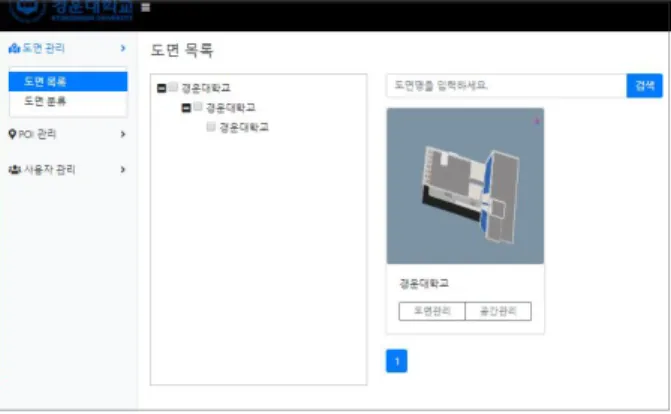Select the third-level 경운대학교 tree label

tap(244, 128)
